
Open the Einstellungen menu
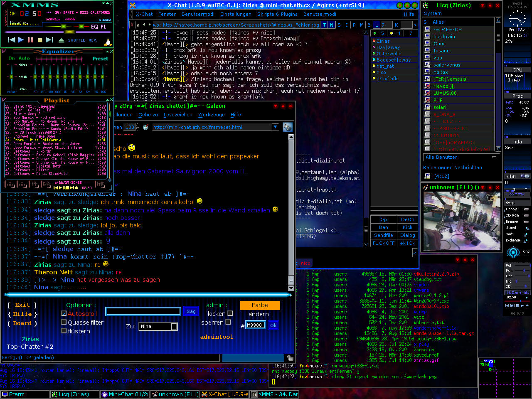235,14
